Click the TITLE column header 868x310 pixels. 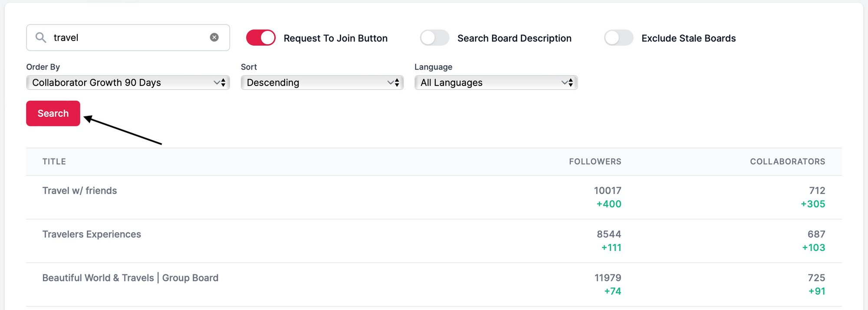(x=54, y=162)
